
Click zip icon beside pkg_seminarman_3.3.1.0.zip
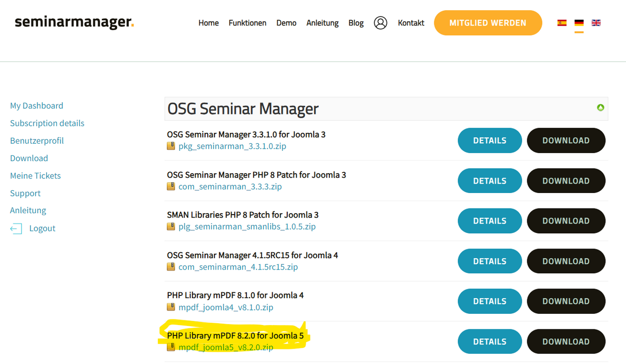click(x=171, y=146)
